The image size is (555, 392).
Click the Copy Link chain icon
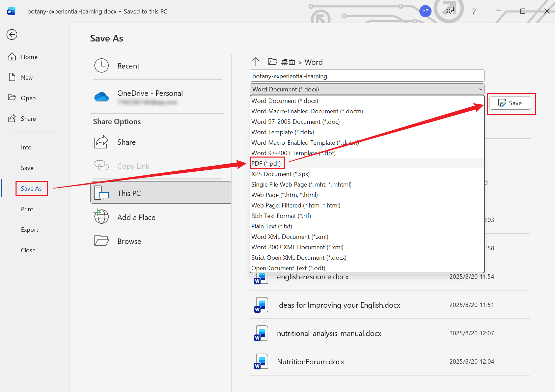pos(102,166)
